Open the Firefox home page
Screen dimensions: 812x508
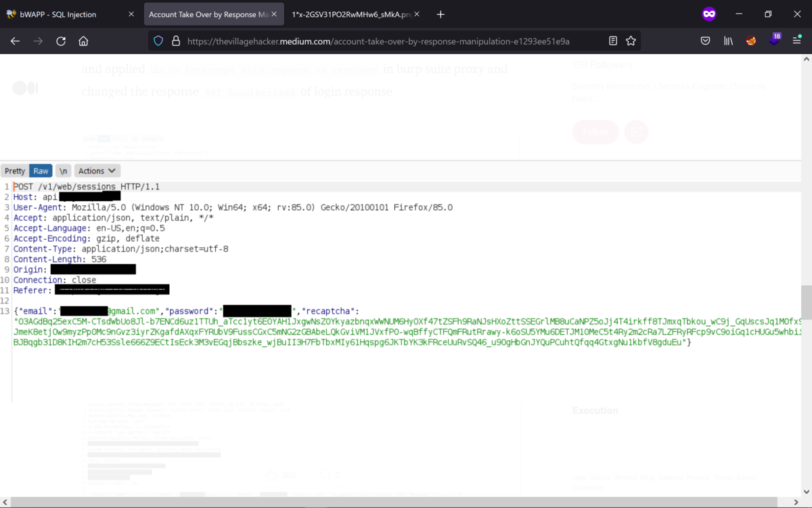[x=83, y=41]
